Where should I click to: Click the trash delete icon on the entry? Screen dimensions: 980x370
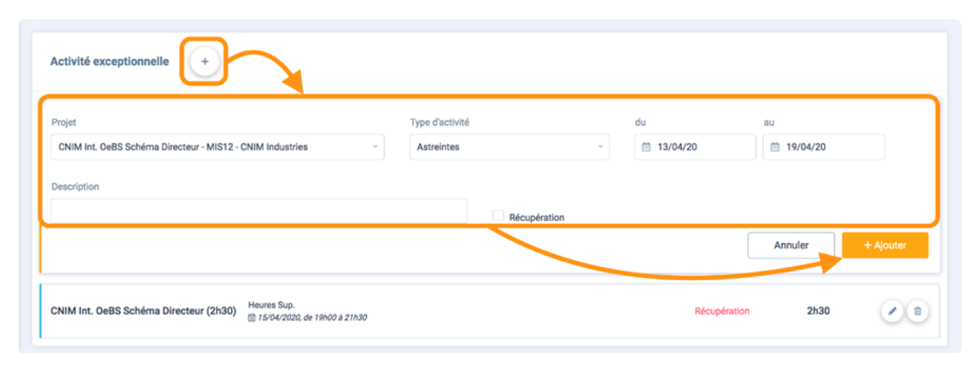[x=918, y=311]
